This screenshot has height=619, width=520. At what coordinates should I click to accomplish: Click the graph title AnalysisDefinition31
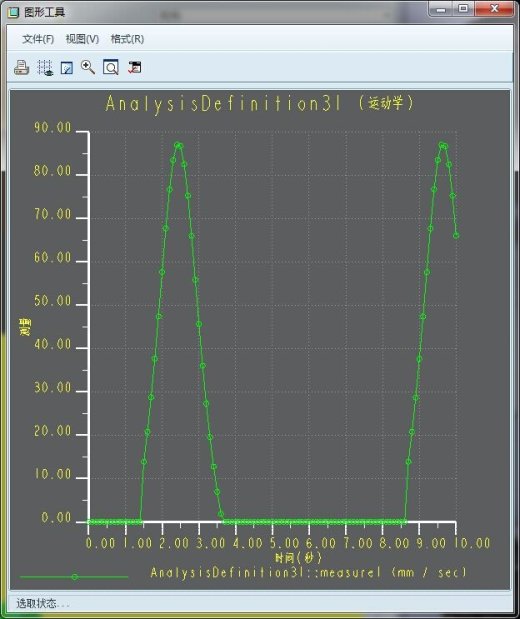[x=223, y=104]
